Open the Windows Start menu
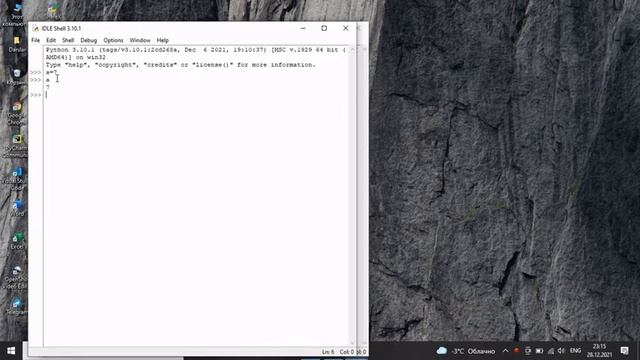The image size is (640, 360). 11,351
